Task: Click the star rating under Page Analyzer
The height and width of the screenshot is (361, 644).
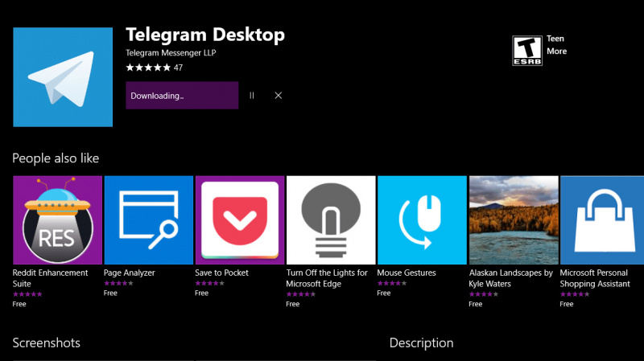Action: (118, 283)
